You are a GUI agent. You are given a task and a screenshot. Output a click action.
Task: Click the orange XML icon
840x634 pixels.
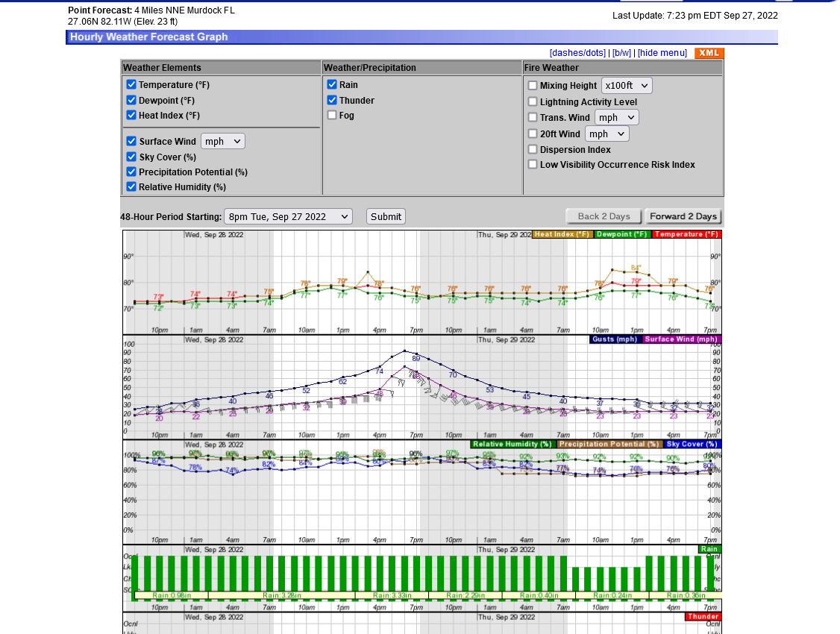click(709, 53)
